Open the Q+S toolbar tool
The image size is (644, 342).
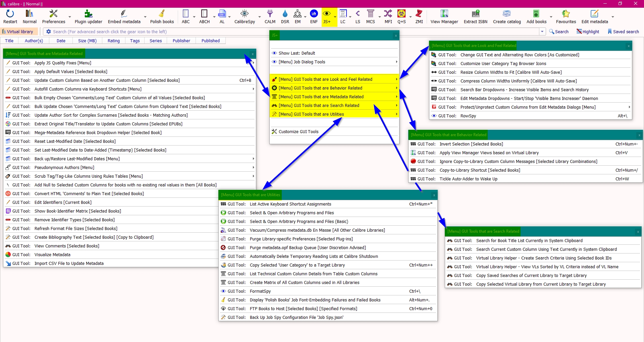(x=401, y=17)
